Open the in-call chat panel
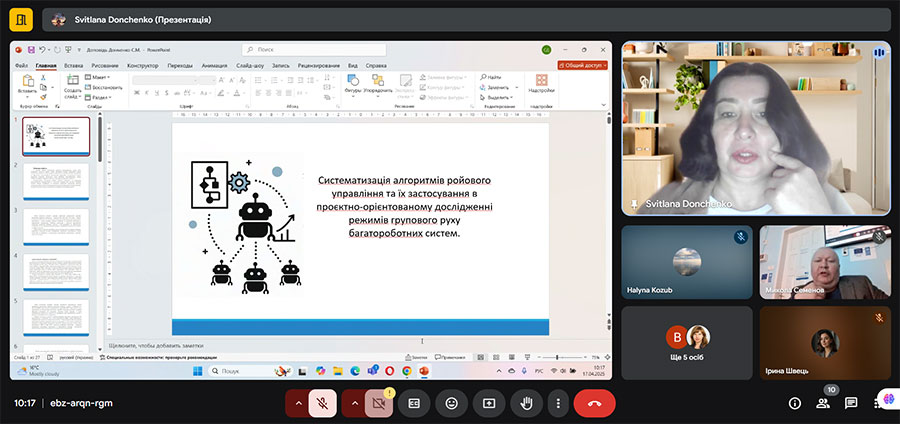900x424 pixels. pos(851,403)
